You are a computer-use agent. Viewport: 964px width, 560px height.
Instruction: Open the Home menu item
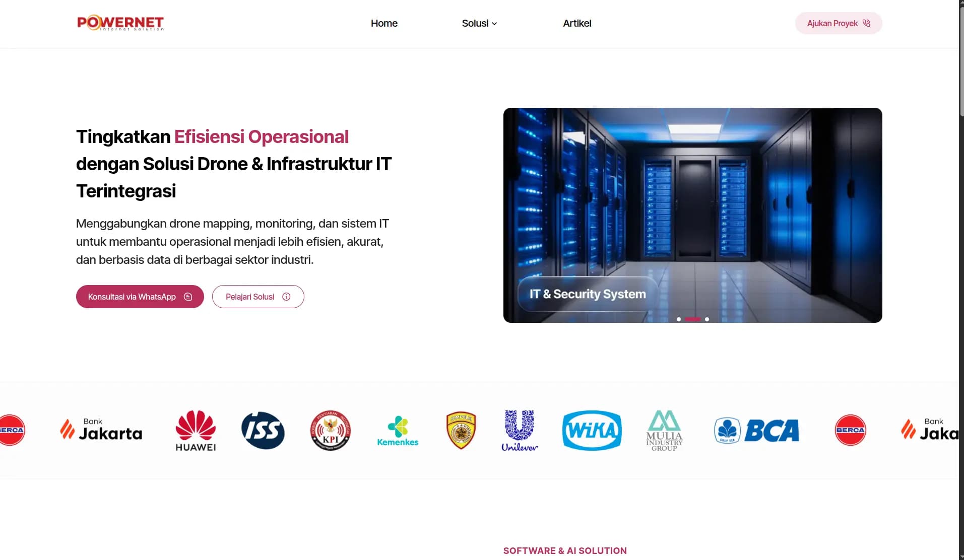point(384,23)
